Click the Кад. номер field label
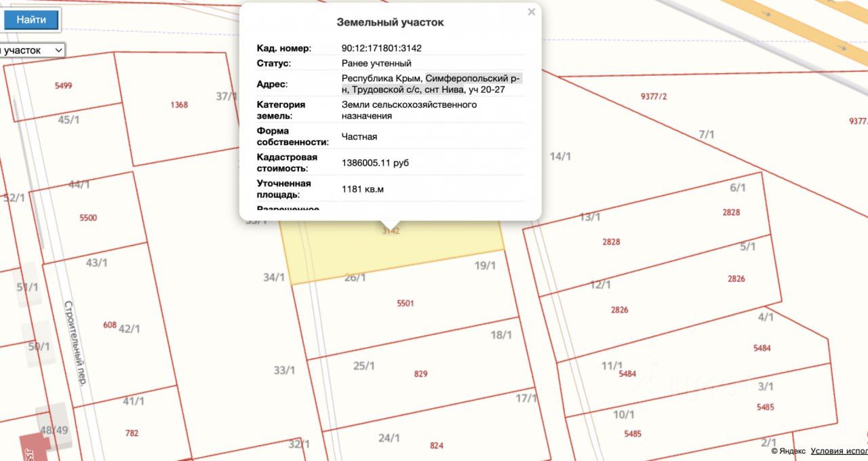The width and height of the screenshot is (868, 461). click(283, 48)
